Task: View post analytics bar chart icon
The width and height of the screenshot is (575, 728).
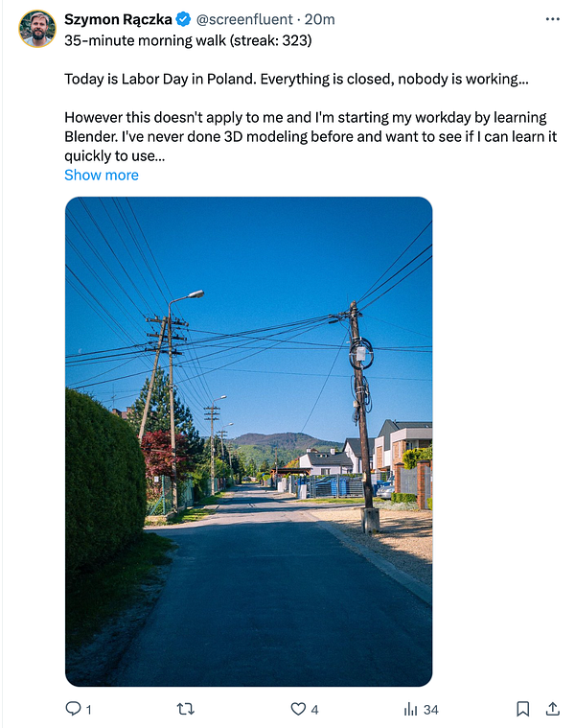Action: point(410,709)
